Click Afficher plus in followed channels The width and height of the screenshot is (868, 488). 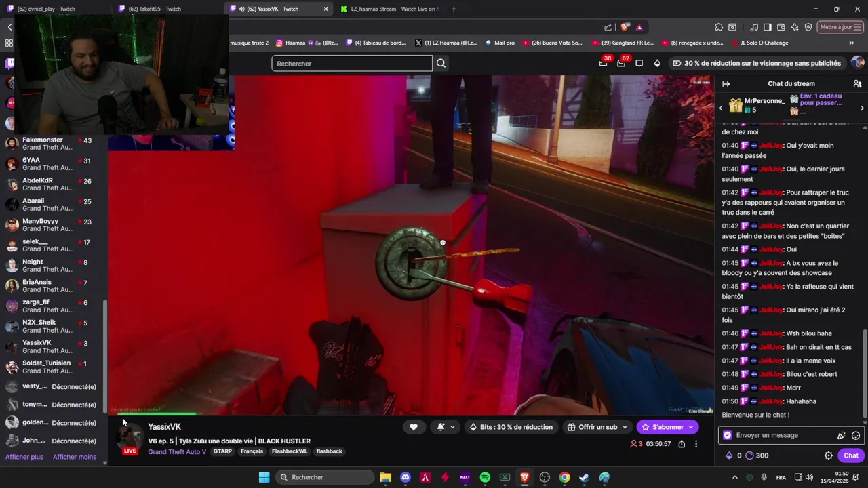pyautogui.click(x=24, y=457)
